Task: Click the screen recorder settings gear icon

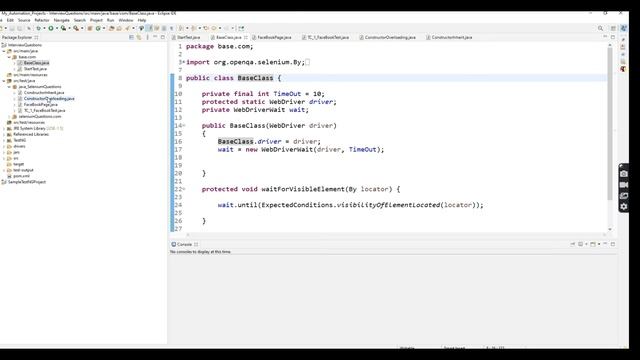Action: coord(624,207)
